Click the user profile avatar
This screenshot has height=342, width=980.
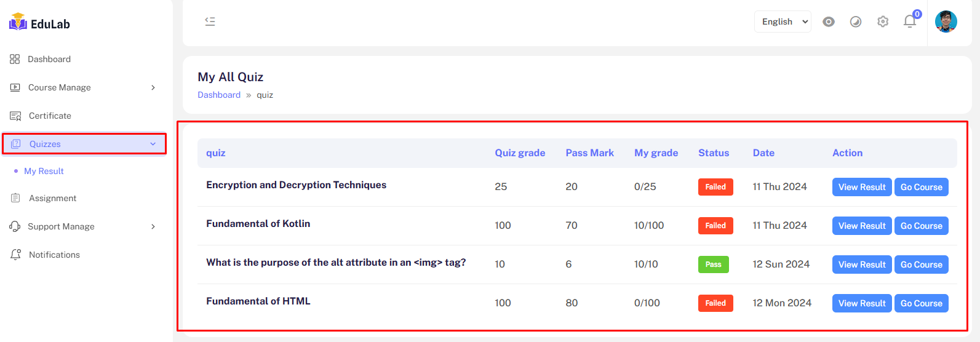(946, 22)
